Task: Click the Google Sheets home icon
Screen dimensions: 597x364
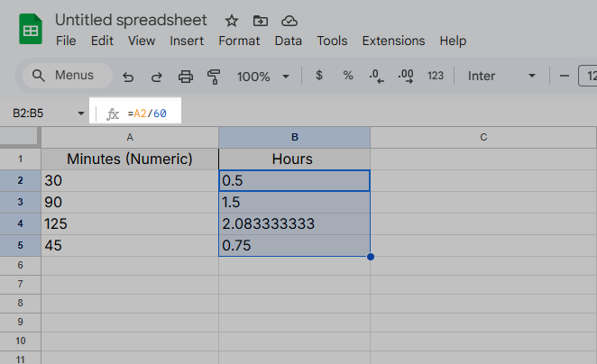Action: tap(31, 30)
